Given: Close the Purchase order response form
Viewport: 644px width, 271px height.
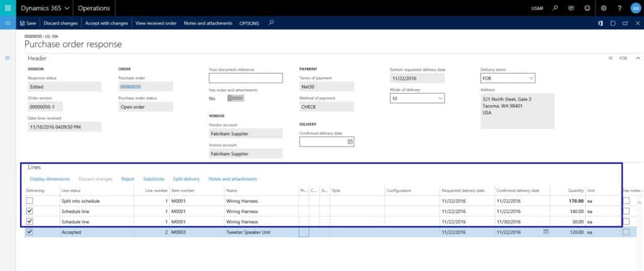Looking at the screenshot, I should 638,23.
